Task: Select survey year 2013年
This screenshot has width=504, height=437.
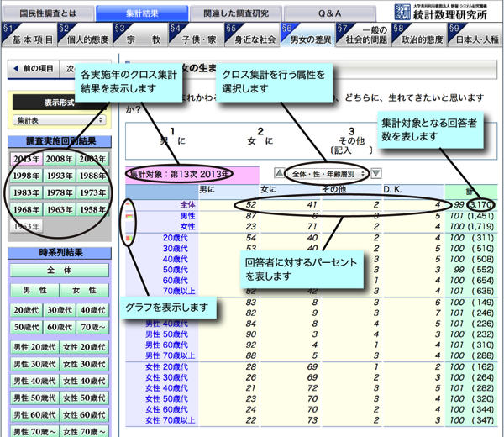Action: [x=26, y=159]
